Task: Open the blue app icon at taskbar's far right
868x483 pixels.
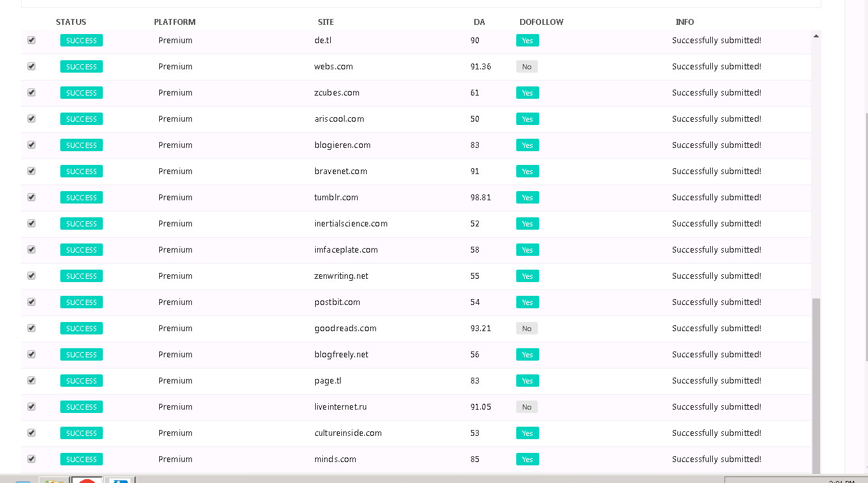Action: 121,480
